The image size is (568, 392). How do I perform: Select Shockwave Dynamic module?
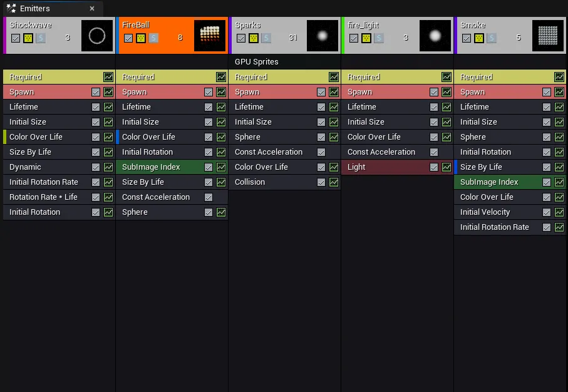point(59,167)
